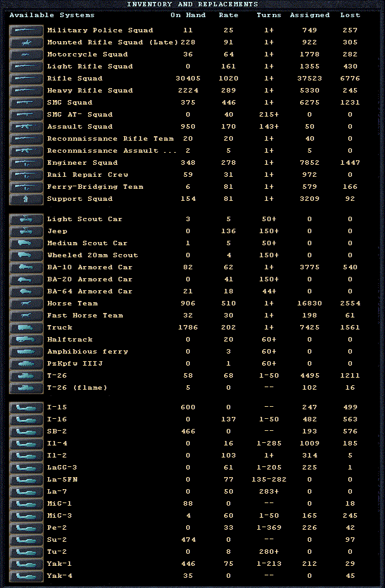Open the I-16 aircraft icon button
385x588 pixels.
tap(26, 419)
